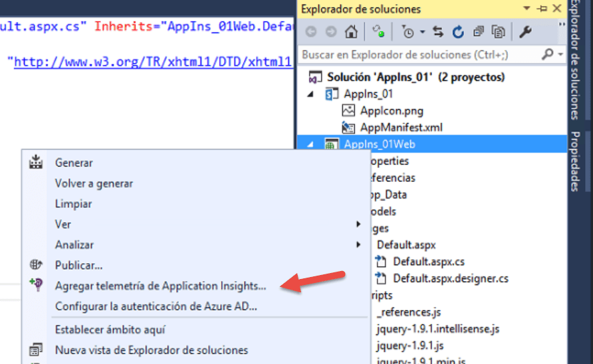Click the Home icon in Solution Explorer toolbar

click(x=351, y=32)
